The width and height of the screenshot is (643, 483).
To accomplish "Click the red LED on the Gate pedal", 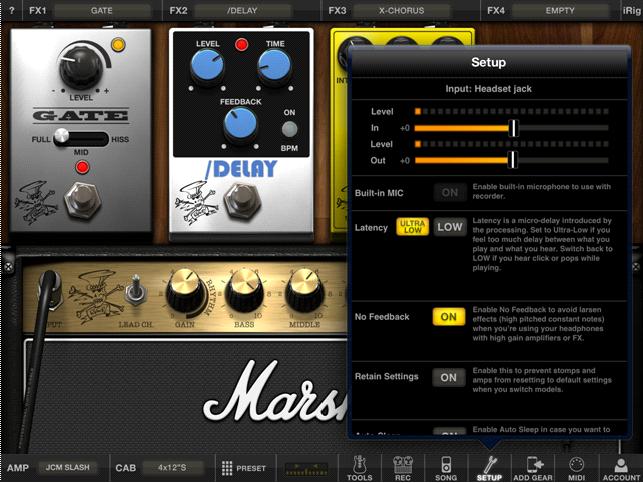I will (x=82, y=167).
